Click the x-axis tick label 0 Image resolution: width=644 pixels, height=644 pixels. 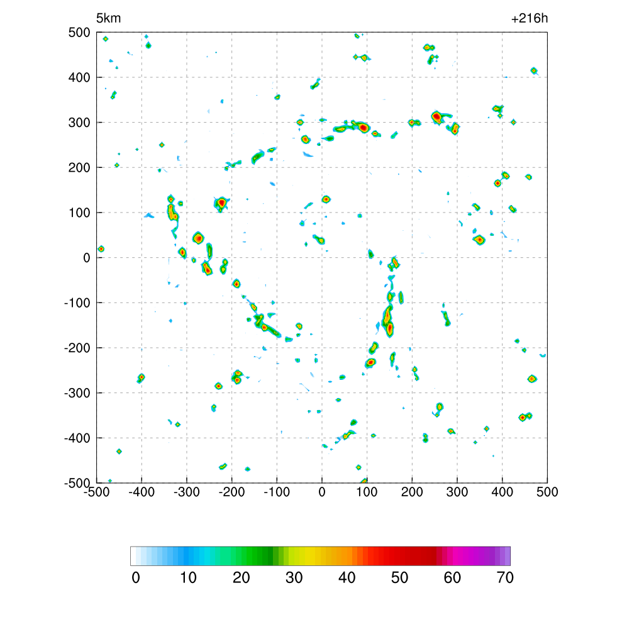coord(322,492)
